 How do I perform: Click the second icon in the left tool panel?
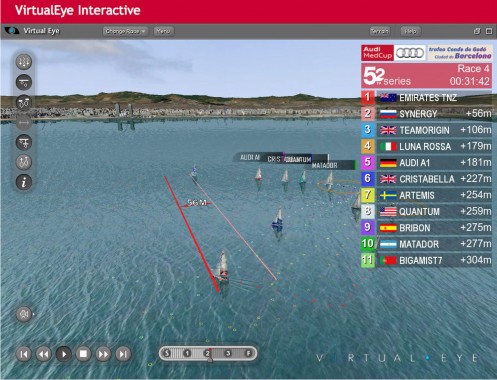[x=24, y=82]
